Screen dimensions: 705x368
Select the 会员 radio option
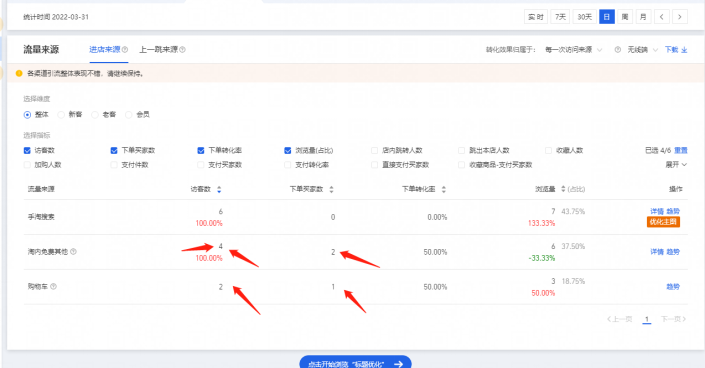(129, 115)
